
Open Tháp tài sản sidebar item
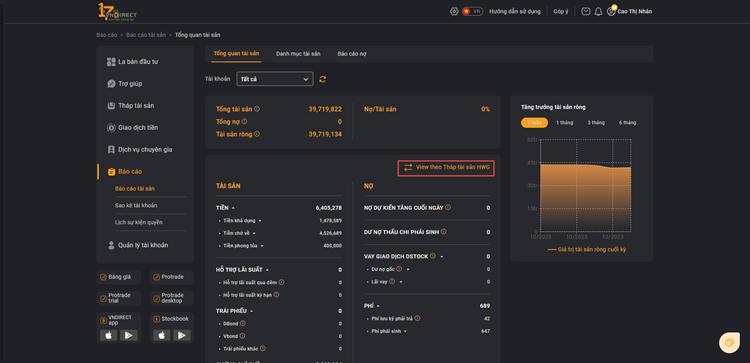coord(130,106)
